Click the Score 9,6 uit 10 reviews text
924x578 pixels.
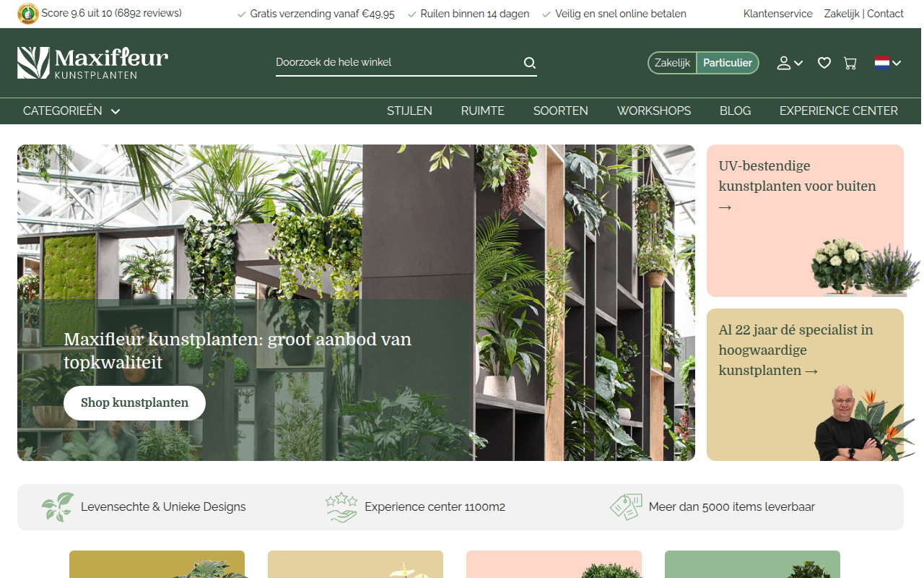click(112, 13)
